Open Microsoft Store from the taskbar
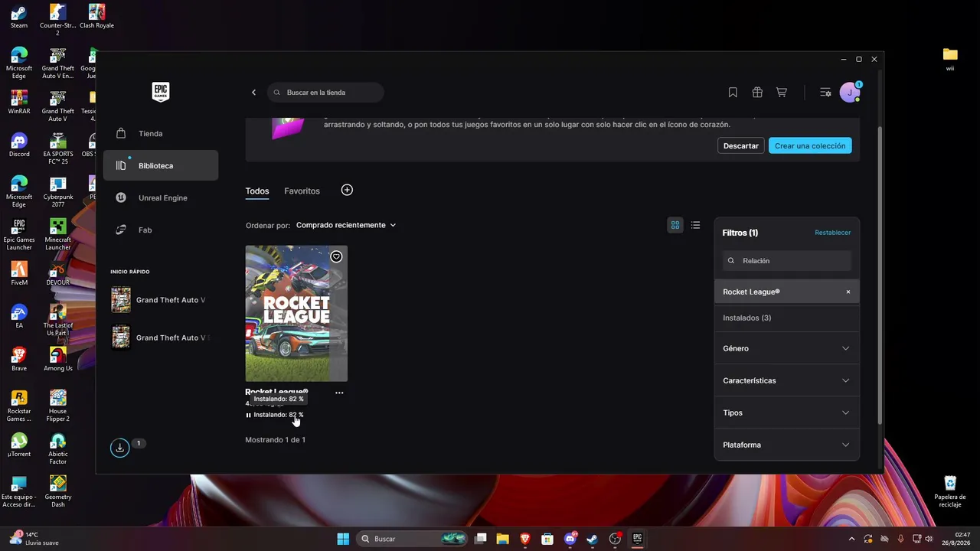This screenshot has height=551, width=980. pyautogui.click(x=547, y=539)
